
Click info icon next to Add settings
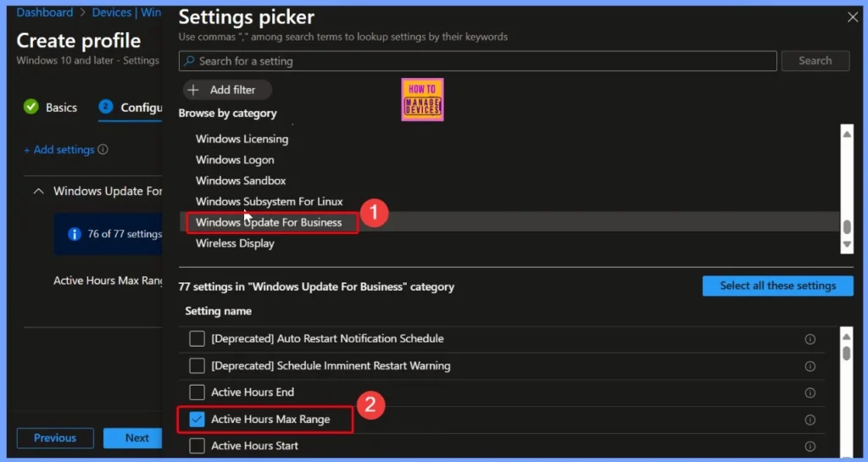pos(103,149)
